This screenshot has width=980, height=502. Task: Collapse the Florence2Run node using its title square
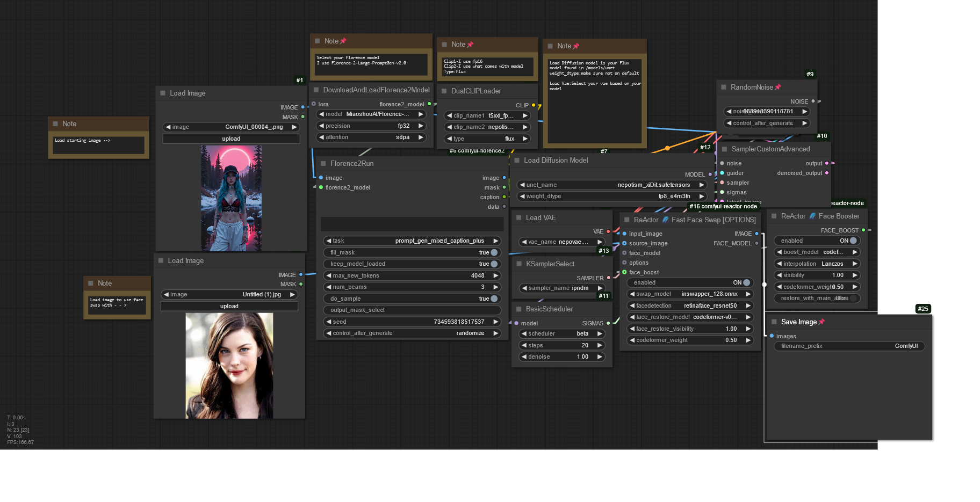coord(323,164)
